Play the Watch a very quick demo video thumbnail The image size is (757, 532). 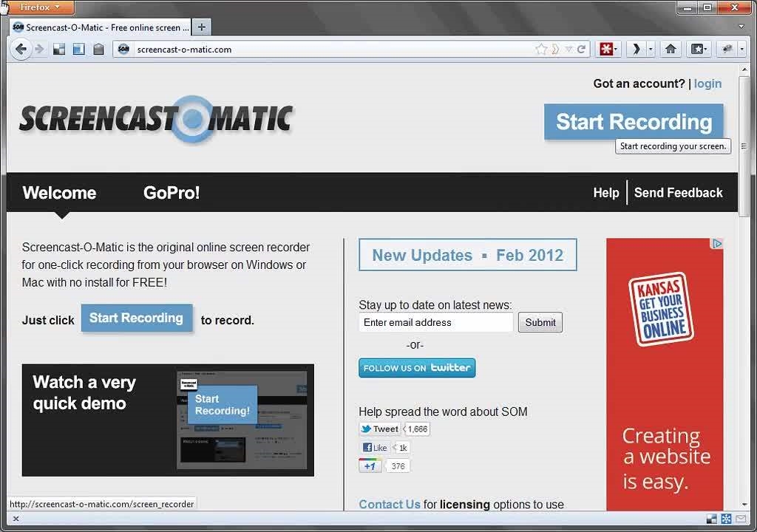click(168, 420)
